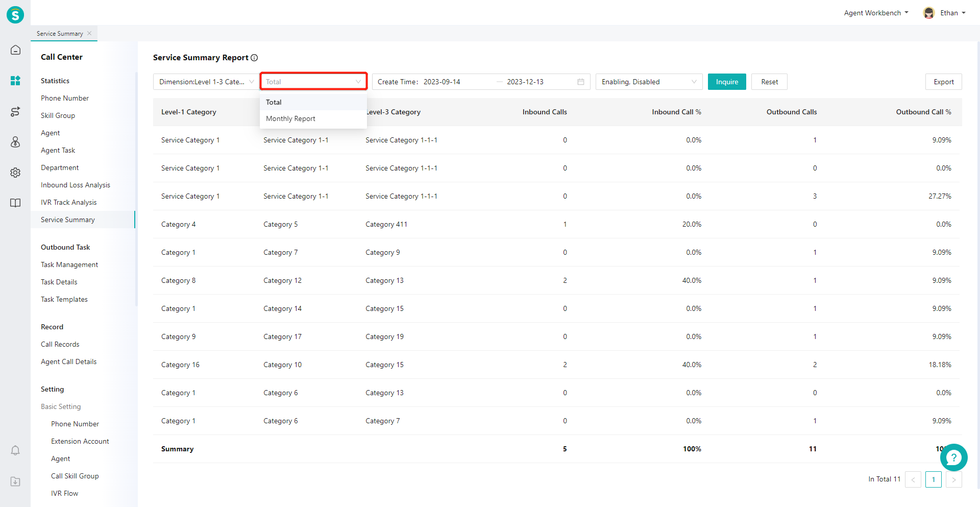This screenshot has height=507, width=980.
Task: Open the dashboard grid icon in left rail
Action: pos(15,81)
